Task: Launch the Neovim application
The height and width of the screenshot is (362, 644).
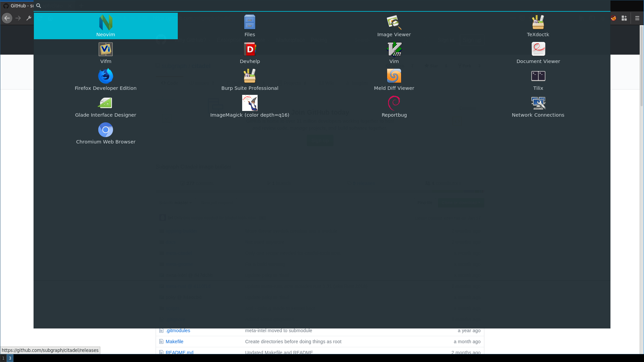Action: click(106, 26)
